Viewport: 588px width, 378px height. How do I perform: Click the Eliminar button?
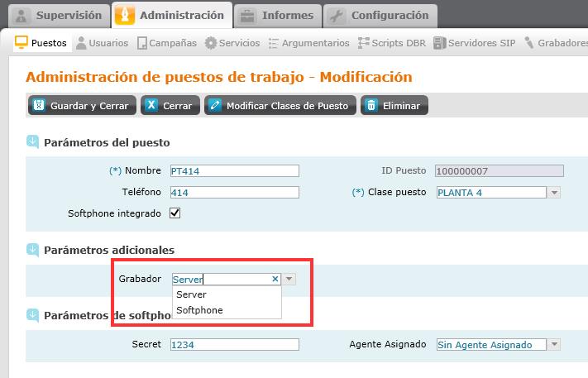[x=394, y=106]
